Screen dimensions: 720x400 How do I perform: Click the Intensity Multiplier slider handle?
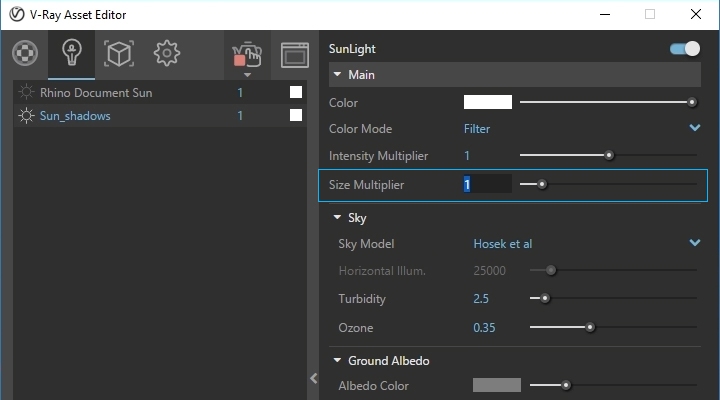(x=608, y=156)
